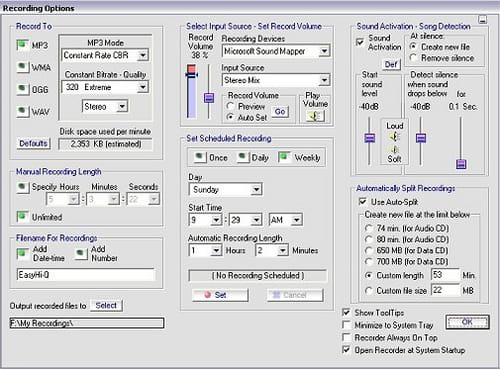Screen dimensions: 500x369
Task: Open the Start Time hour dropdown
Action: (216, 220)
